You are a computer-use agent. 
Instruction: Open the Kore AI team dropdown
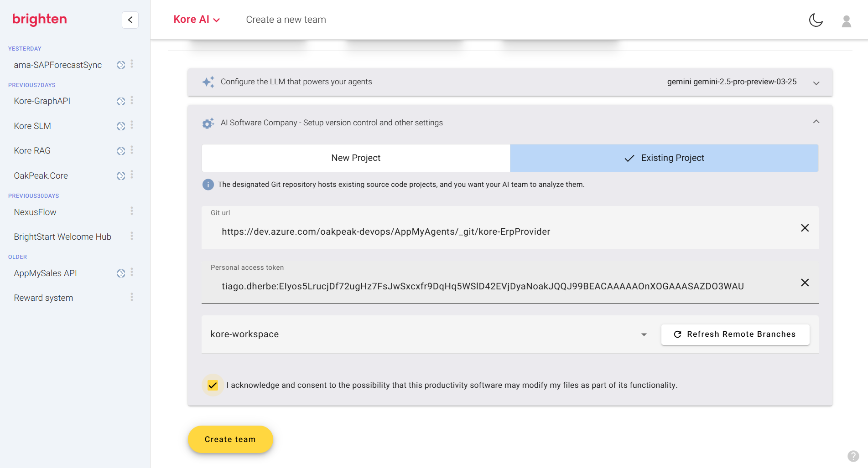(x=197, y=20)
